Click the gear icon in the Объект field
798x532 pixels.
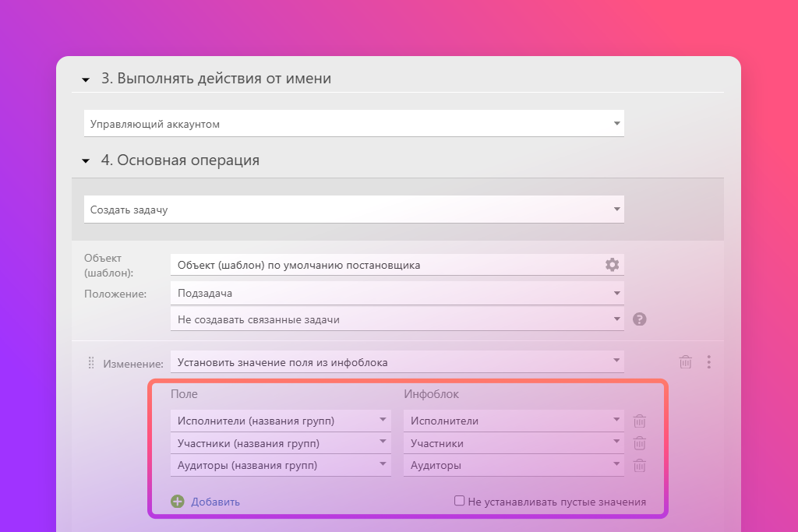(612, 265)
